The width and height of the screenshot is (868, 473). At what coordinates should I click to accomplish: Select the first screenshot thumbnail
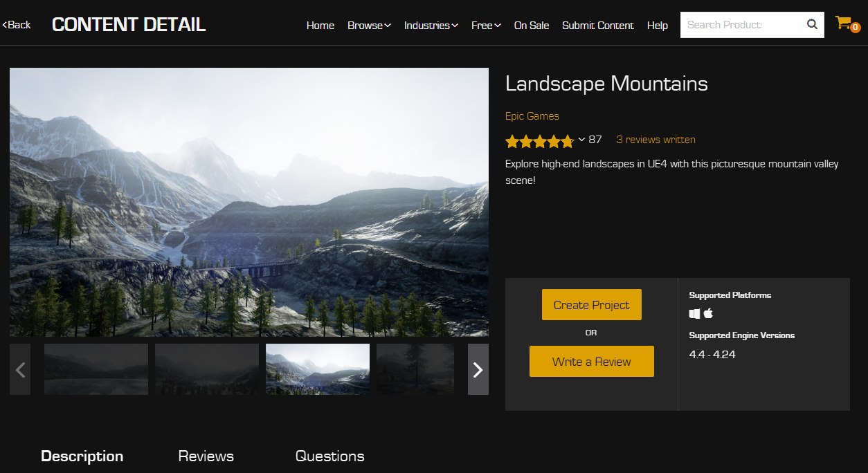[x=96, y=369]
